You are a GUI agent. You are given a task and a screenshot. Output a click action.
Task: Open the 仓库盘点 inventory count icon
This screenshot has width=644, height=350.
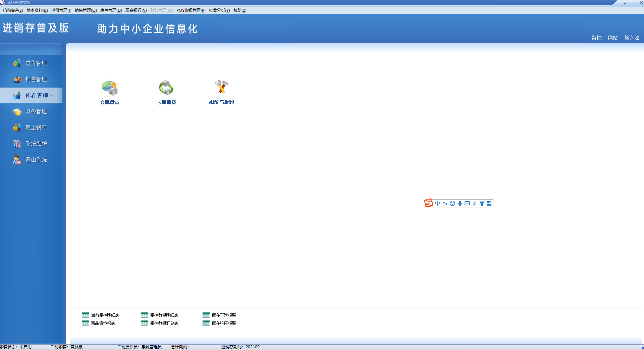(110, 88)
